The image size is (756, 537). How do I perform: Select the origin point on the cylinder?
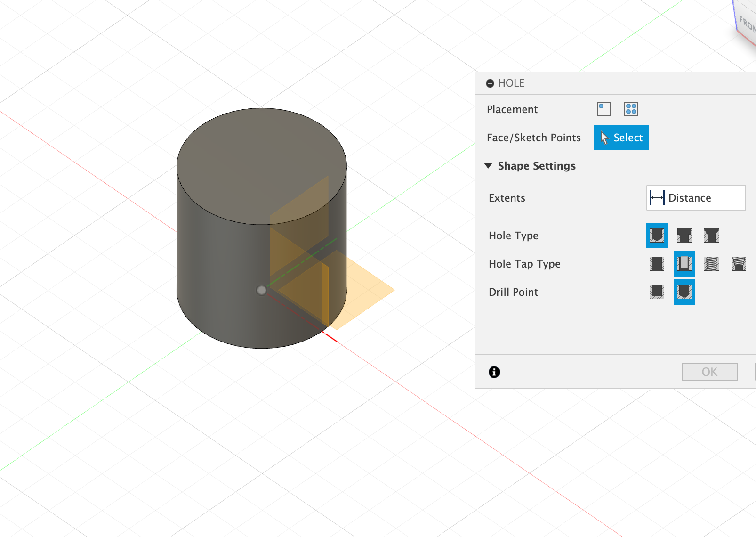point(262,290)
